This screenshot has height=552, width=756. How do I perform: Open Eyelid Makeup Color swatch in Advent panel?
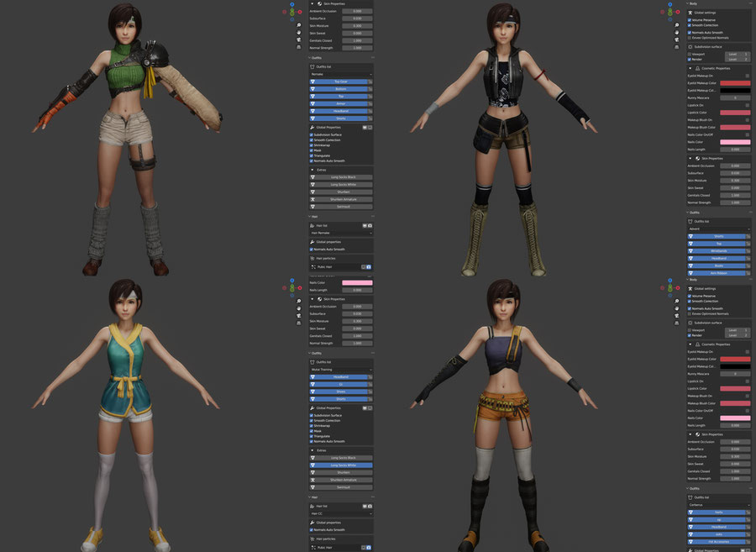[x=735, y=83]
